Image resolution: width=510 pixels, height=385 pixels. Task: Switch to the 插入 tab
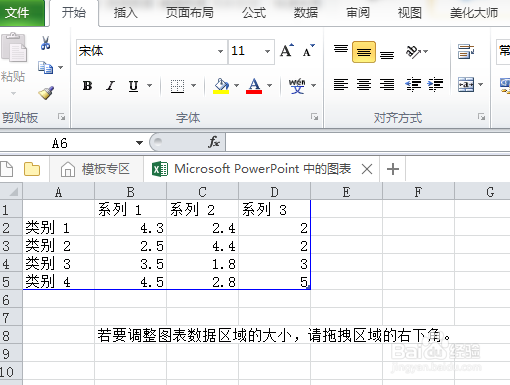pyautogui.click(x=126, y=13)
